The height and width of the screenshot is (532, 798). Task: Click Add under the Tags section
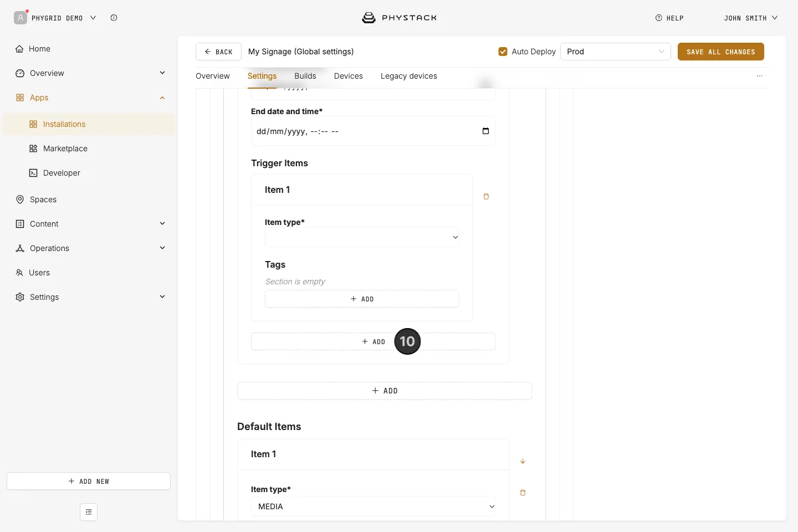(x=362, y=299)
